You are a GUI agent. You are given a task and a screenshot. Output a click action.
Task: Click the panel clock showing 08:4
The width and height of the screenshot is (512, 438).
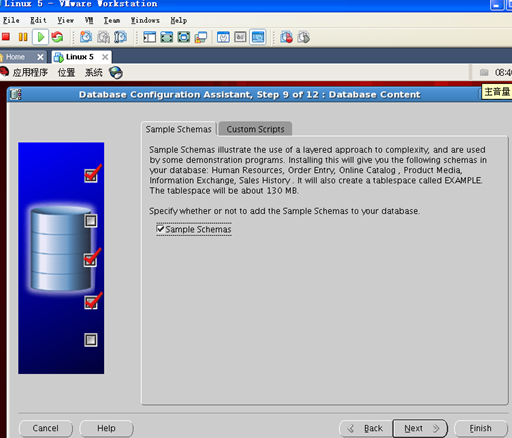click(x=503, y=72)
